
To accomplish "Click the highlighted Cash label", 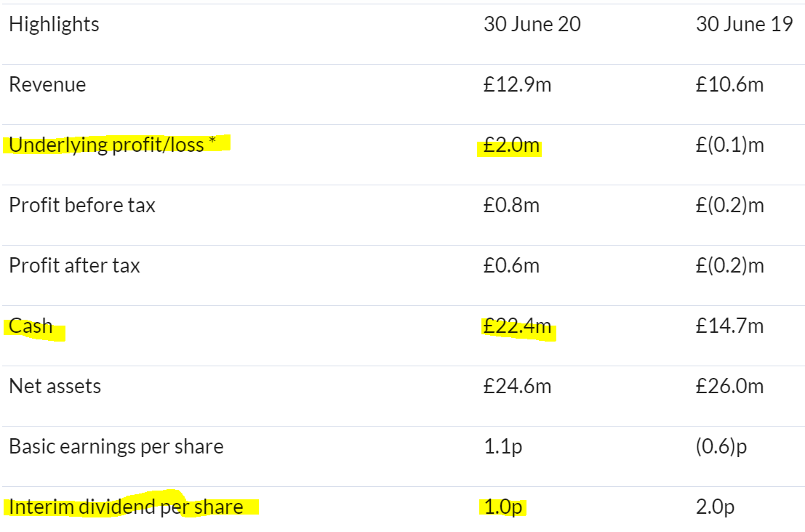I will pyautogui.click(x=31, y=326).
